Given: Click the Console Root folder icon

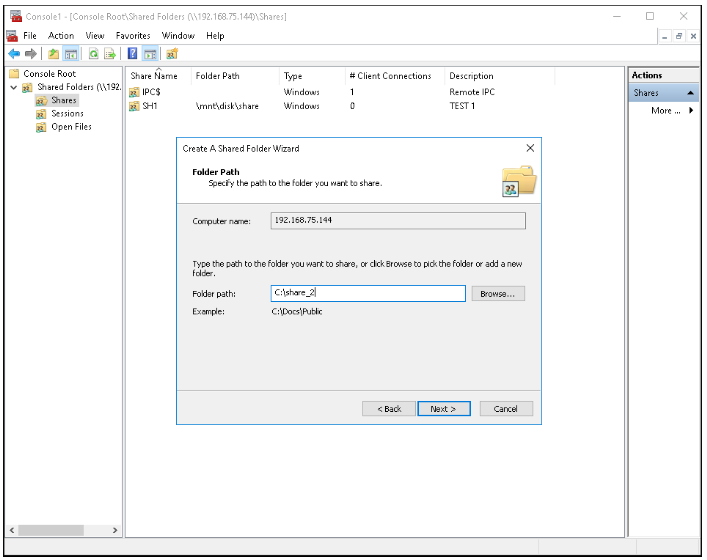Looking at the screenshot, I should click(x=14, y=73).
